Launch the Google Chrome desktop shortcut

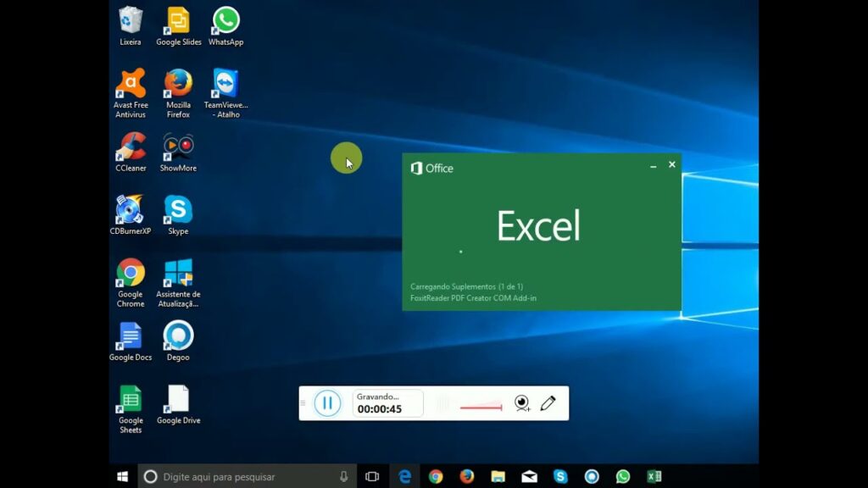(131, 283)
